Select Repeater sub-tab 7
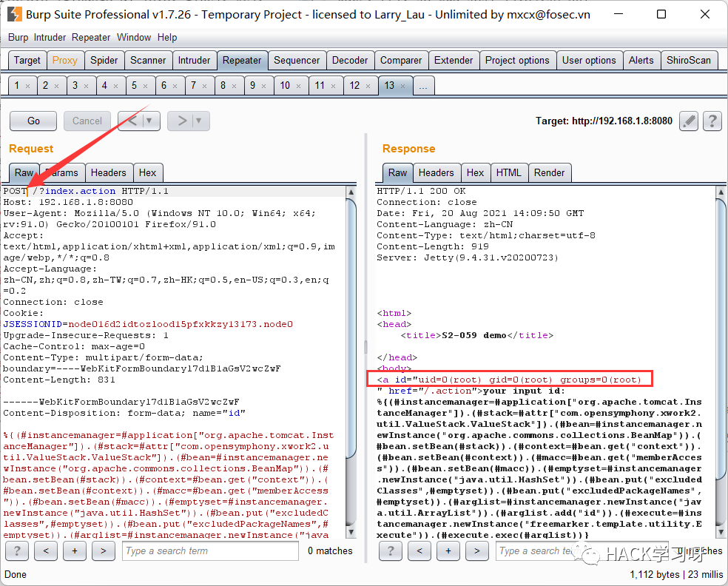Image resolution: width=728 pixels, height=586 pixels. click(200, 85)
